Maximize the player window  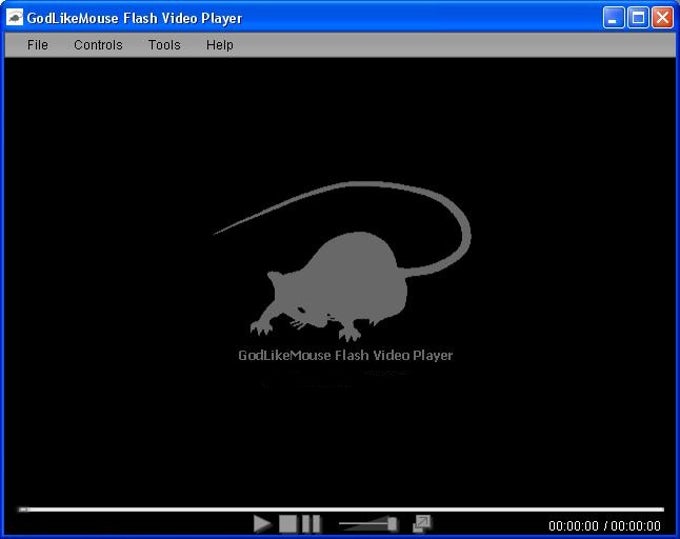pyautogui.click(x=638, y=18)
